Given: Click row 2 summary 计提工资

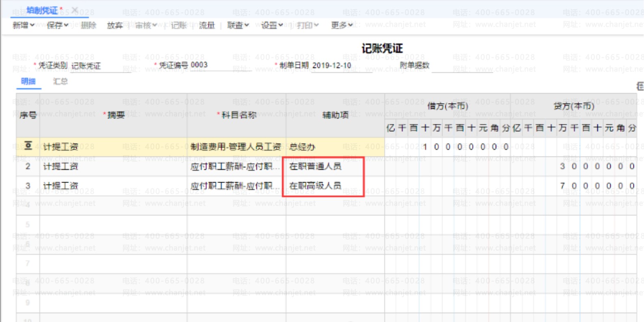Looking at the screenshot, I should pyautogui.click(x=113, y=166).
